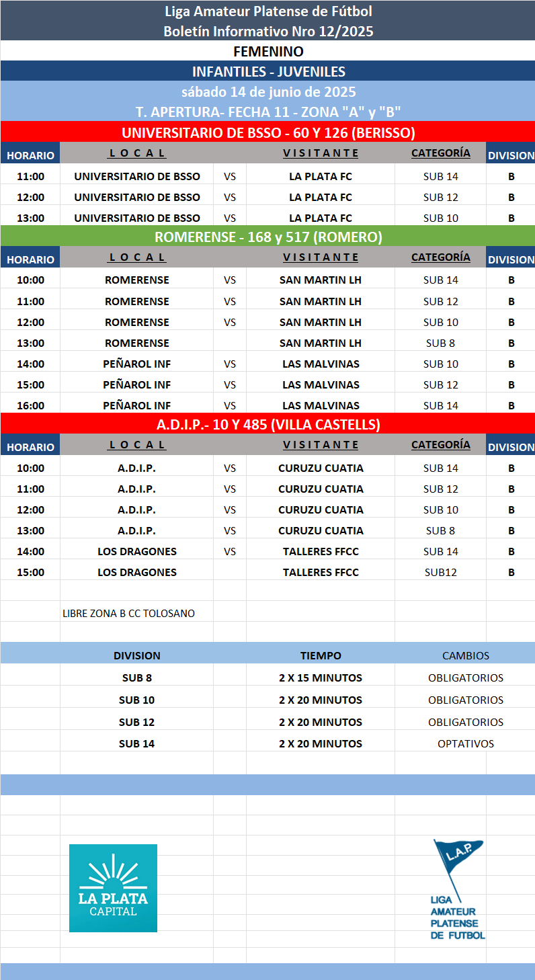Viewport: 535px width, 980px height.
Task: Select the T. APERTURA - FECHA 11 heading
Action: pos(268,112)
